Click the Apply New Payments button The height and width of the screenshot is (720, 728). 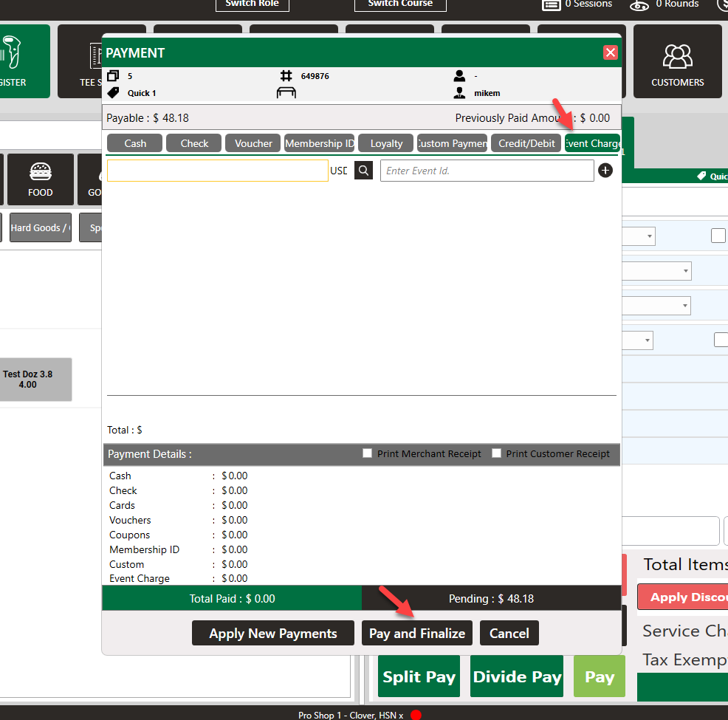click(272, 634)
